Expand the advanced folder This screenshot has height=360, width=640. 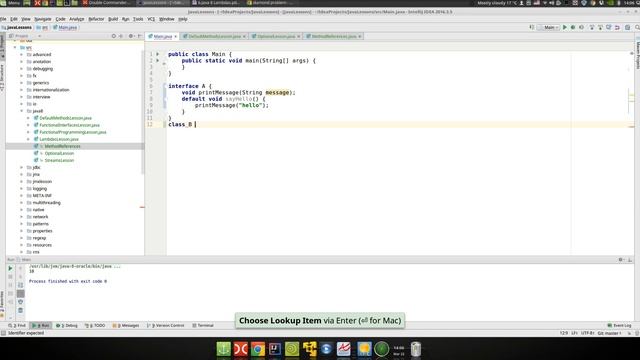[22, 54]
